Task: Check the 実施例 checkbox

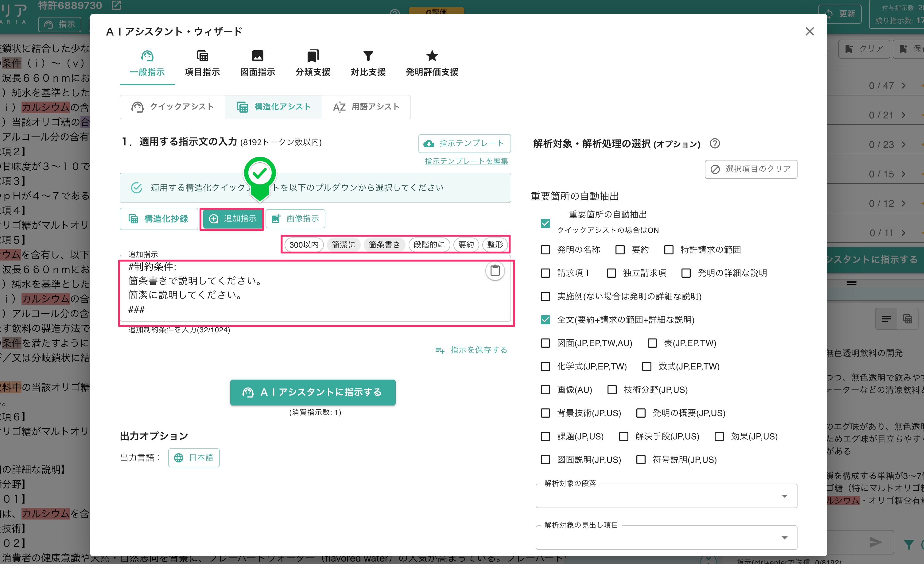Action: pos(545,296)
